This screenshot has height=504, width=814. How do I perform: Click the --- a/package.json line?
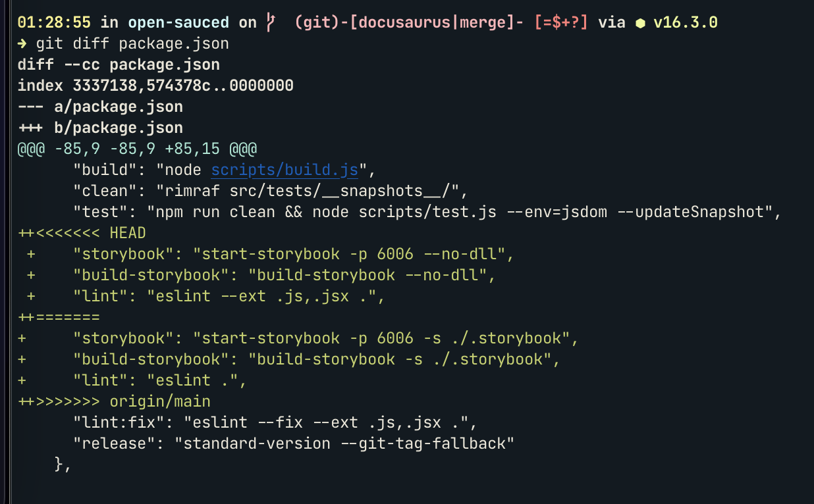(x=100, y=107)
